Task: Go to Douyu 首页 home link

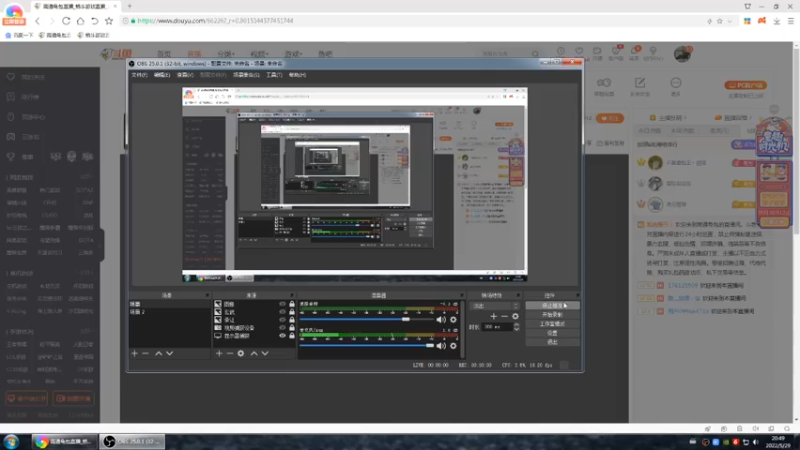Action: point(164,54)
